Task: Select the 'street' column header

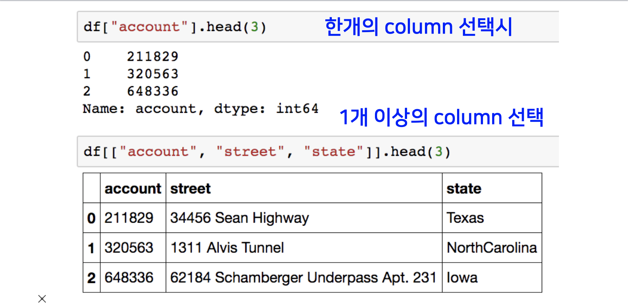Action: tap(304, 188)
